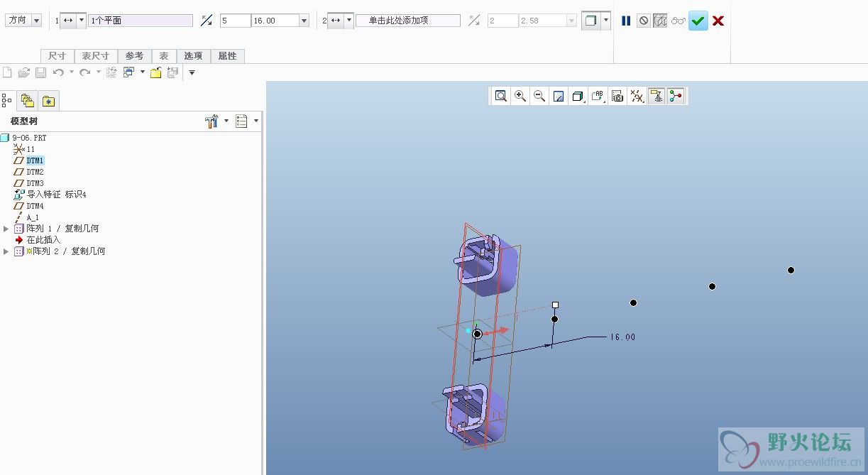
Task: Click the regenerate model icon
Action: (x=111, y=72)
